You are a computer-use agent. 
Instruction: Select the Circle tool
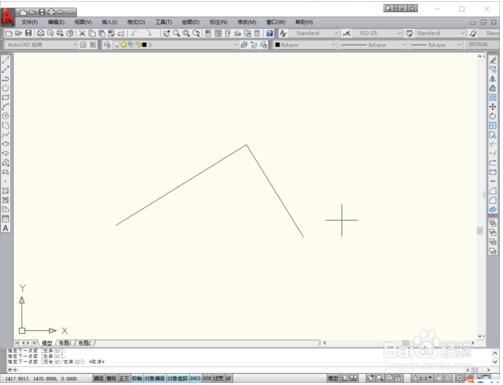(6, 116)
